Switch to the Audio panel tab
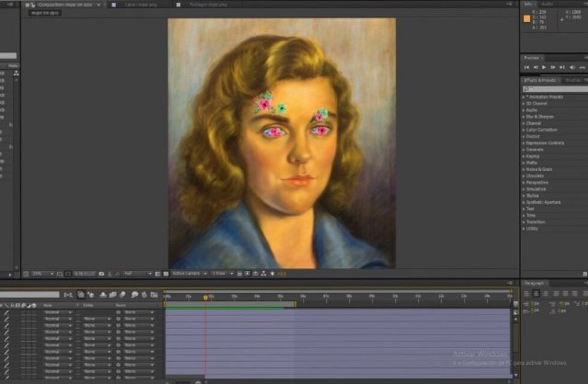588x384 pixels. tap(547, 4)
